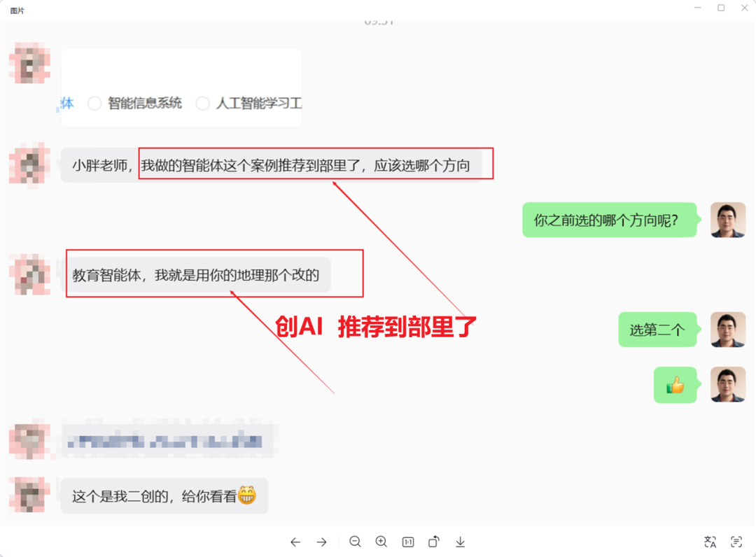The image size is (756, 557).
Task: Click the sender avatar beside 你之前选的哪个方向呢?
Action: click(x=728, y=220)
